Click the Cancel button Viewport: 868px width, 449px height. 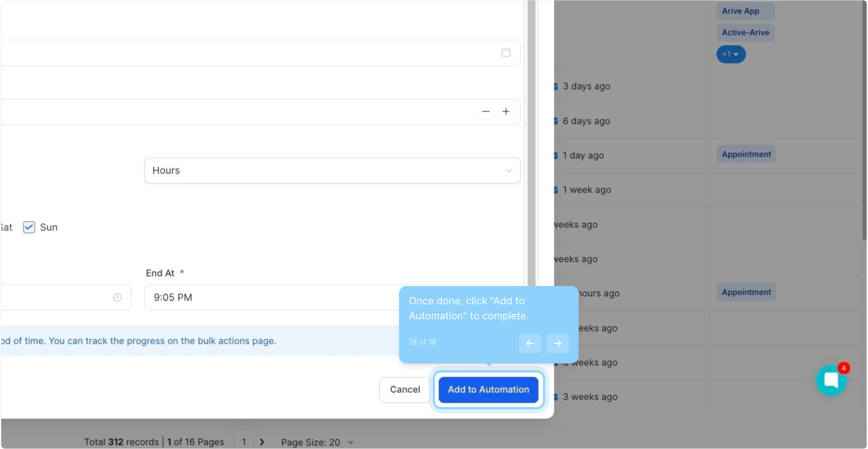click(404, 390)
